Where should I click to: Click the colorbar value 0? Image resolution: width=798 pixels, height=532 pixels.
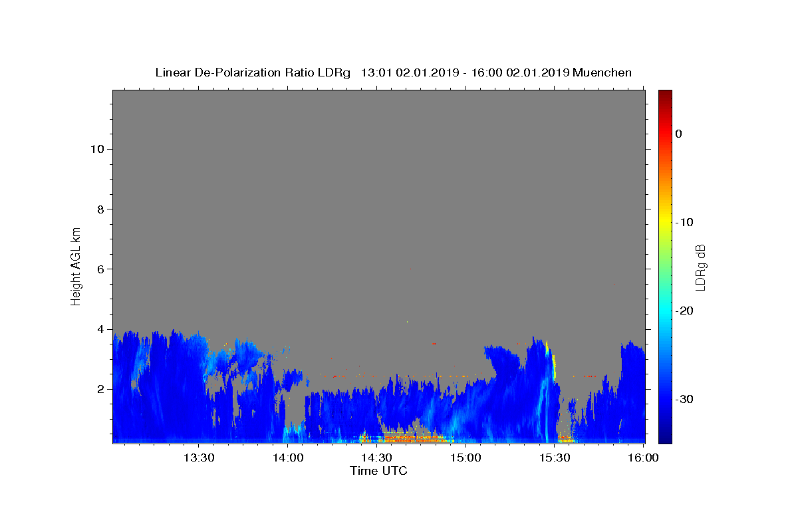[x=678, y=134]
